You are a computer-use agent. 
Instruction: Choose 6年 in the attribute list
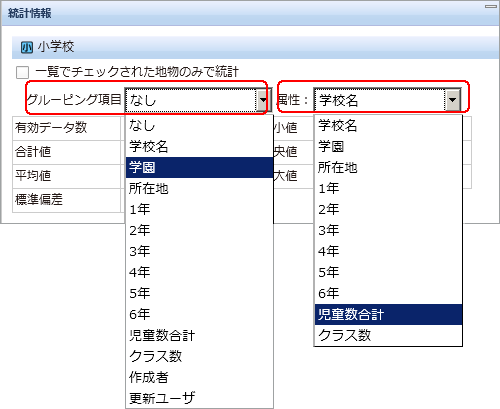(x=388, y=293)
